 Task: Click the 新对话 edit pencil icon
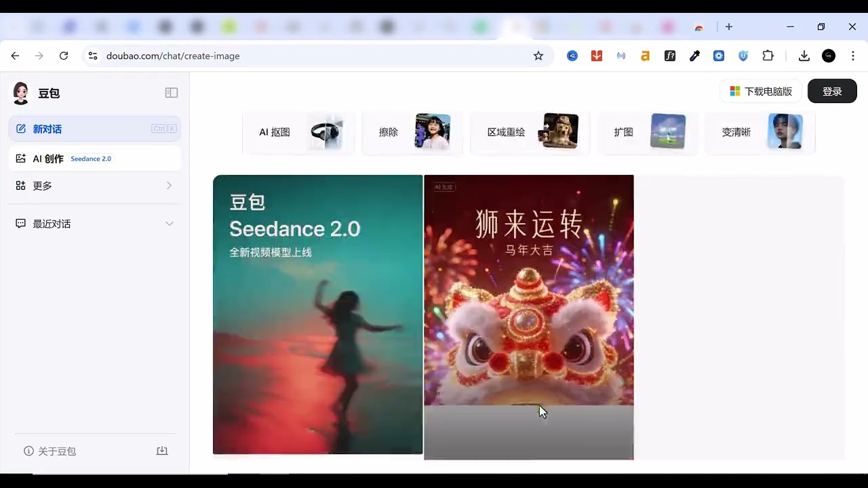pyautogui.click(x=21, y=129)
